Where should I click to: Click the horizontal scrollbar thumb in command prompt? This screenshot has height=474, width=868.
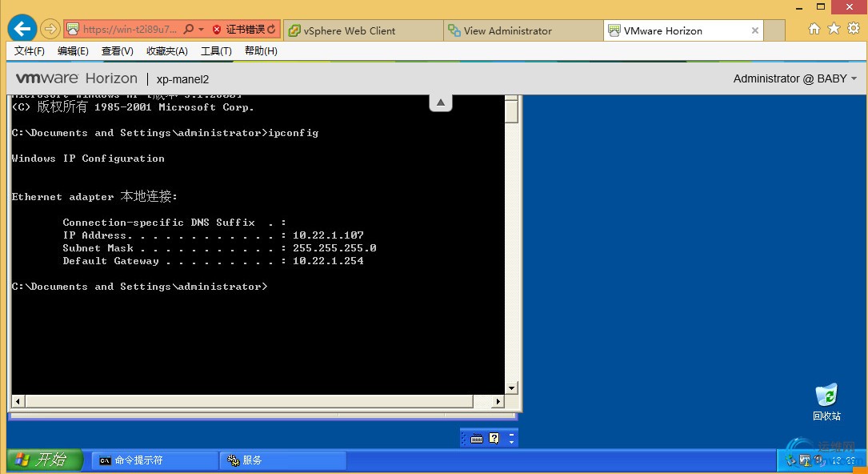click(x=249, y=401)
